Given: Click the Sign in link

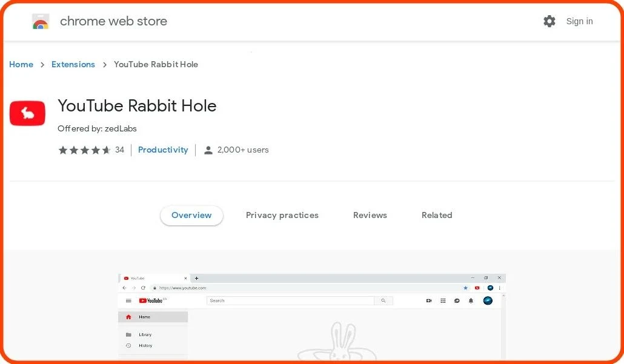Looking at the screenshot, I should (579, 21).
